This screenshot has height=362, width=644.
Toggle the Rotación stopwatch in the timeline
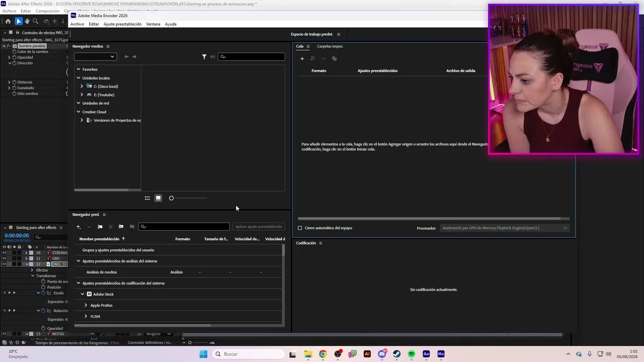[x=43, y=311]
